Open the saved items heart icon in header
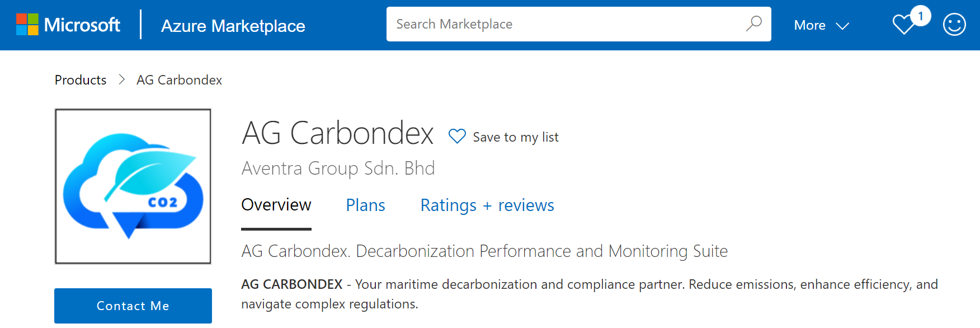980x328 pixels. pos(904,25)
